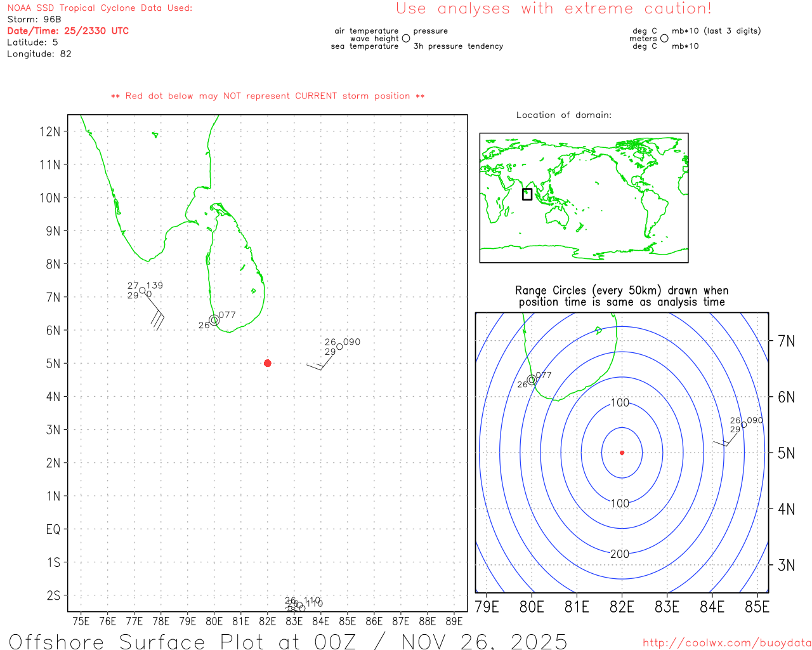
Task: Click the 3N label beside range circles map
Action: coord(786,565)
